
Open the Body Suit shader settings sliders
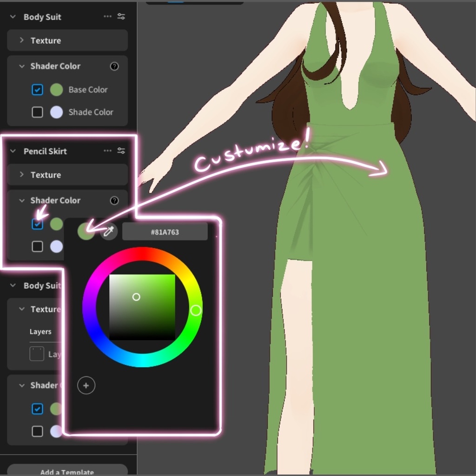121,16
